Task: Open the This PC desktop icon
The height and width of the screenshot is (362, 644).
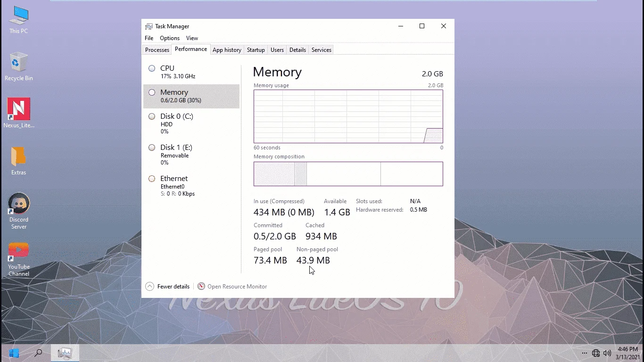Action: [x=19, y=20]
